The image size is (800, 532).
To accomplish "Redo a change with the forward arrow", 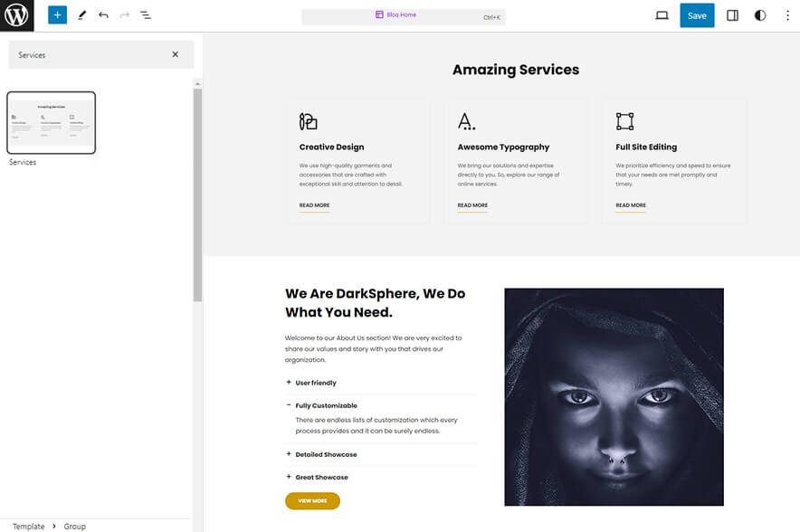I will coord(123,14).
